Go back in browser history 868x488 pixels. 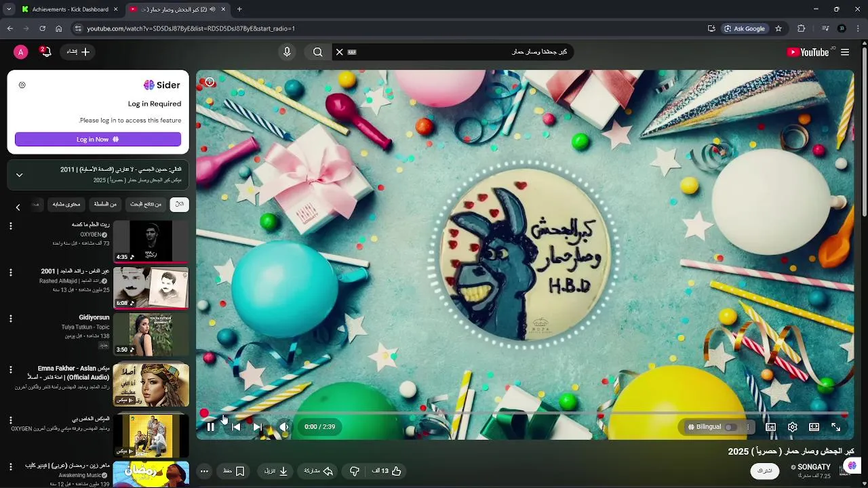tap(9, 28)
